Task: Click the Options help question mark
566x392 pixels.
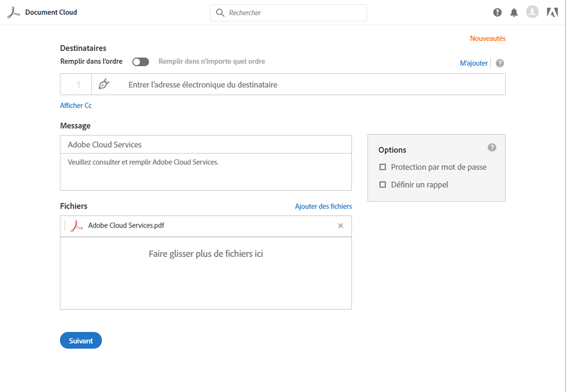Action: click(x=492, y=147)
